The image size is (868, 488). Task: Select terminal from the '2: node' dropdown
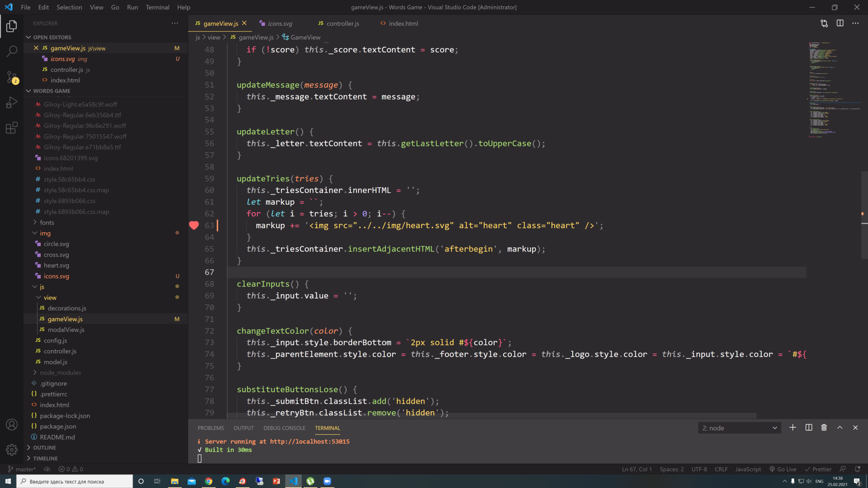pos(740,428)
